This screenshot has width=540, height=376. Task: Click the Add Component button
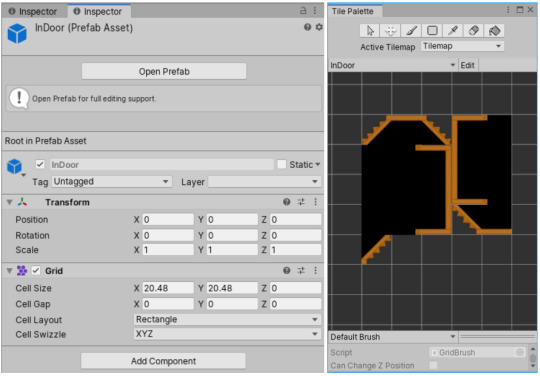point(163,361)
